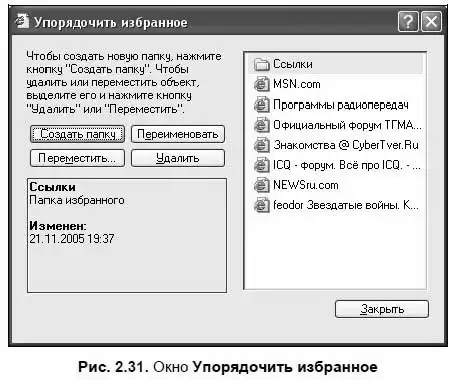
Task: Close the dialog with Закрыть
Action: click(x=382, y=309)
